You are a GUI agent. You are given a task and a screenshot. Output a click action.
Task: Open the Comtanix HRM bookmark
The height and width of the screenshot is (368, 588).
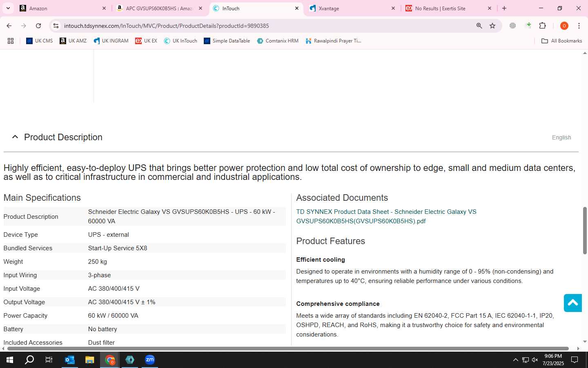278,41
